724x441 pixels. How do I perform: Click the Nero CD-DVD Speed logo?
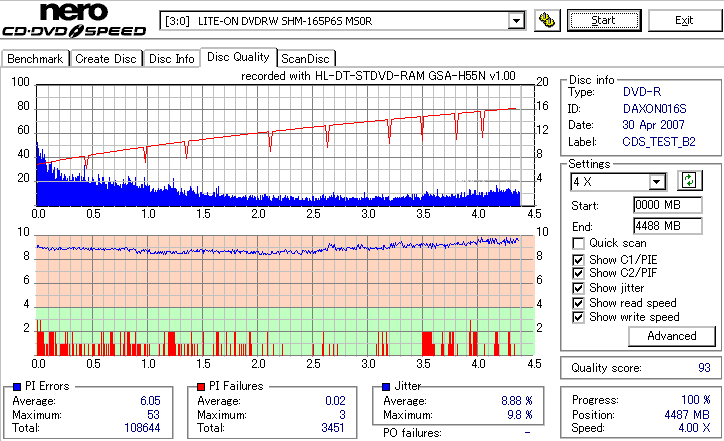(74, 19)
